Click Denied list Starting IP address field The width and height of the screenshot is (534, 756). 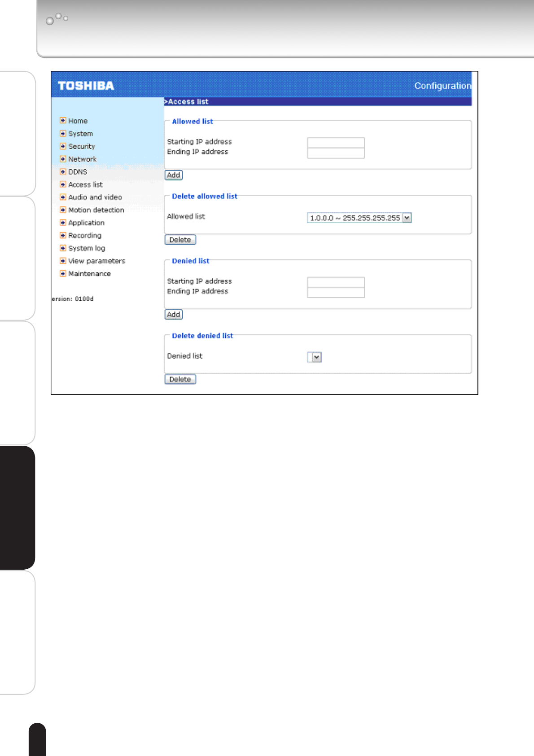click(x=336, y=282)
